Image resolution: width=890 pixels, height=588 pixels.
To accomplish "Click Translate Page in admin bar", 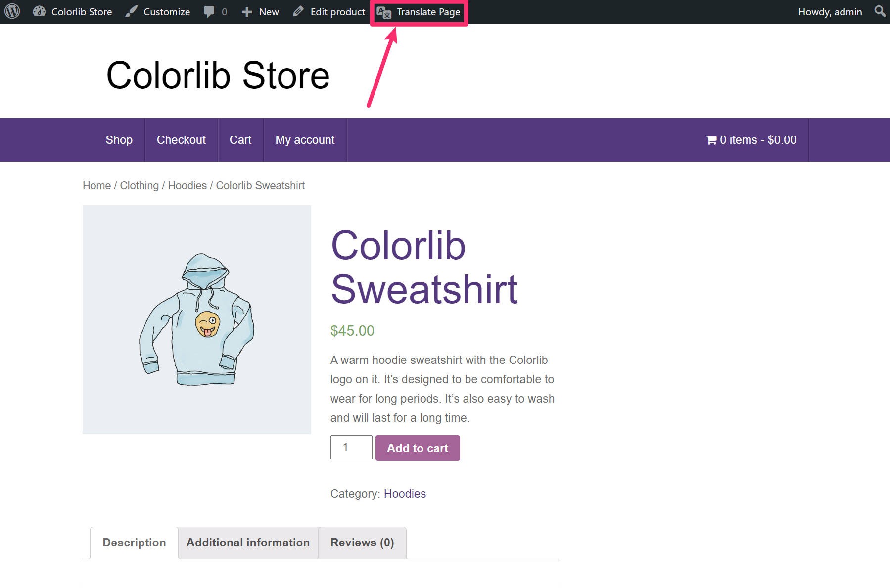I will pyautogui.click(x=428, y=12).
